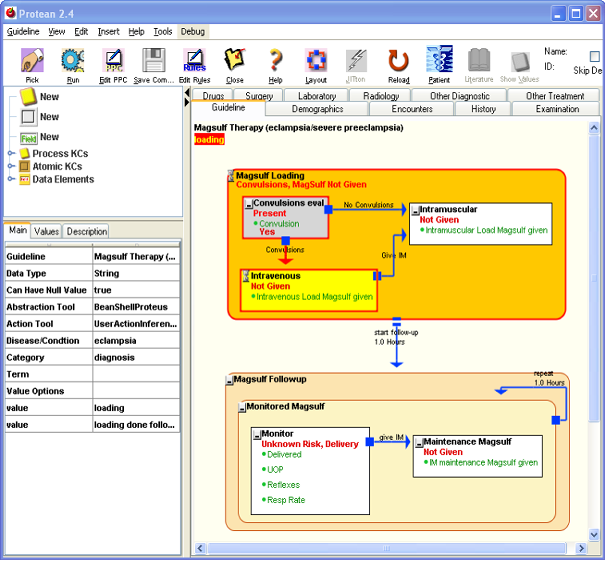Click the Reload toolbar icon
This screenshot has width=606, height=561.
[x=398, y=62]
